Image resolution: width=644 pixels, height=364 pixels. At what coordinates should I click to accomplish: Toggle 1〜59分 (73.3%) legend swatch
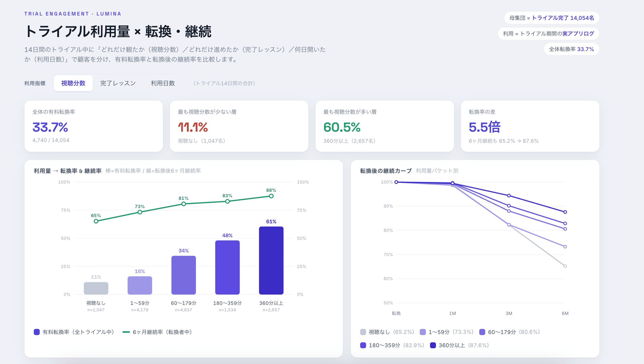click(423, 332)
